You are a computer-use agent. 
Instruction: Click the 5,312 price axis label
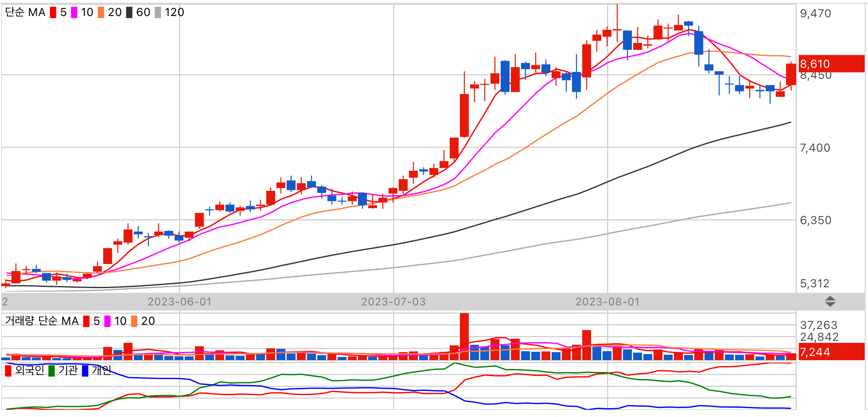815,283
